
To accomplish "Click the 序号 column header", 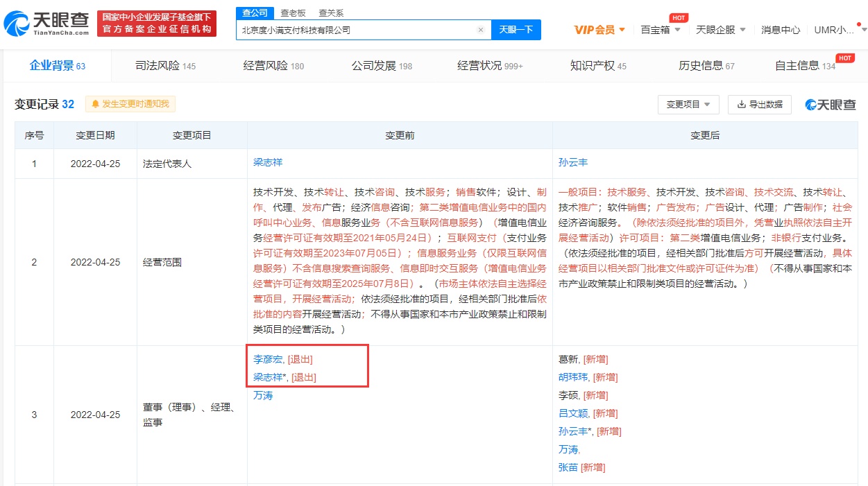I will tap(34, 135).
